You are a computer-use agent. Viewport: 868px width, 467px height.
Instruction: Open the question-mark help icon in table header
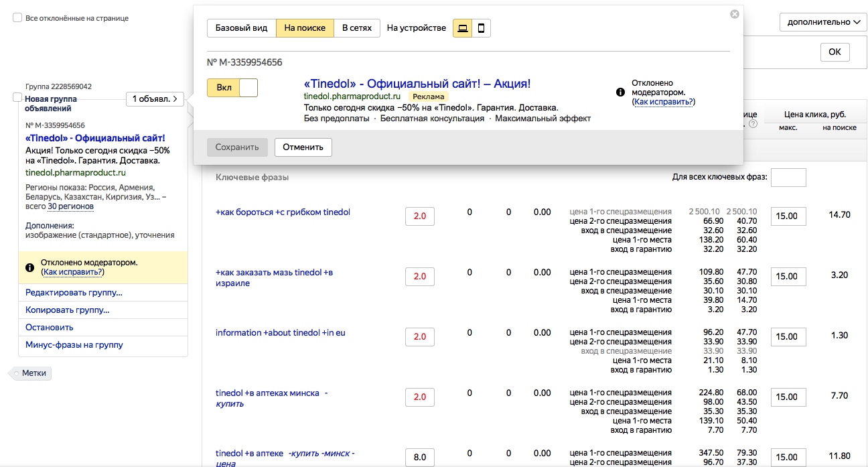(753, 124)
